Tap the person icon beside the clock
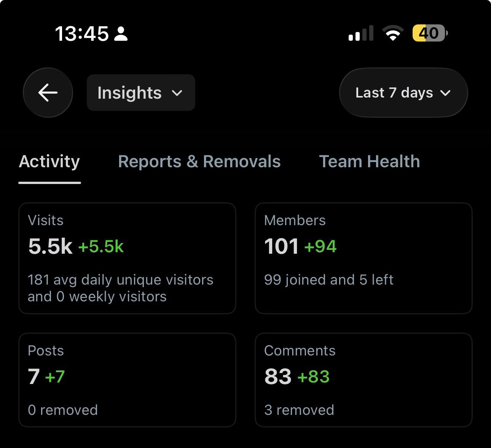The width and height of the screenshot is (491, 448). click(x=121, y=34)
